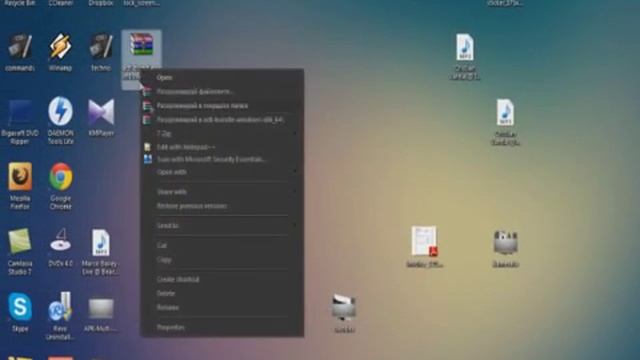Select the Revo Uninstaller icon
The height and width of the screenshot is (360, 640).
coord(60,316)
